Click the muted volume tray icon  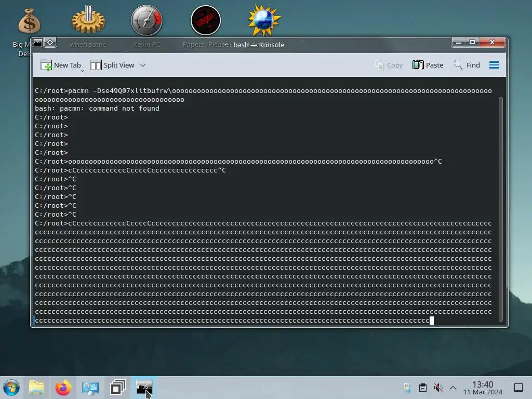[x=438, y=388]
